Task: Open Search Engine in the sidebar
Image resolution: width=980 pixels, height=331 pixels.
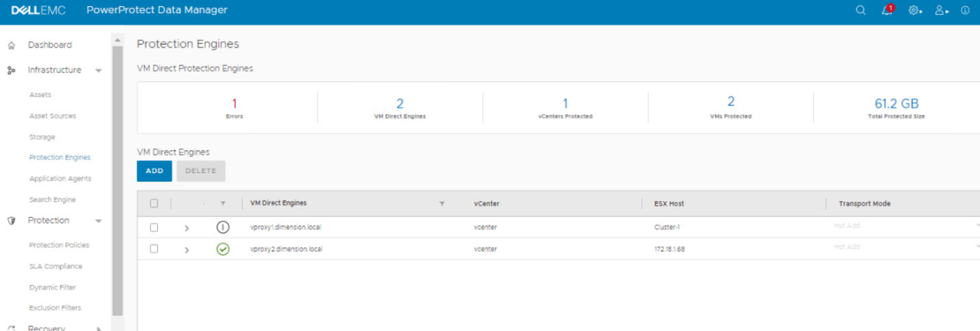Action: pos(53,200)
